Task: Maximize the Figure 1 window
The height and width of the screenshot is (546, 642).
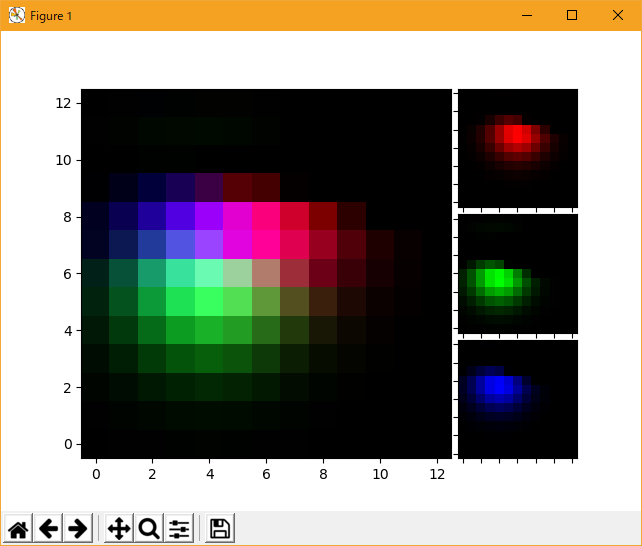Action: coord(572,16)
